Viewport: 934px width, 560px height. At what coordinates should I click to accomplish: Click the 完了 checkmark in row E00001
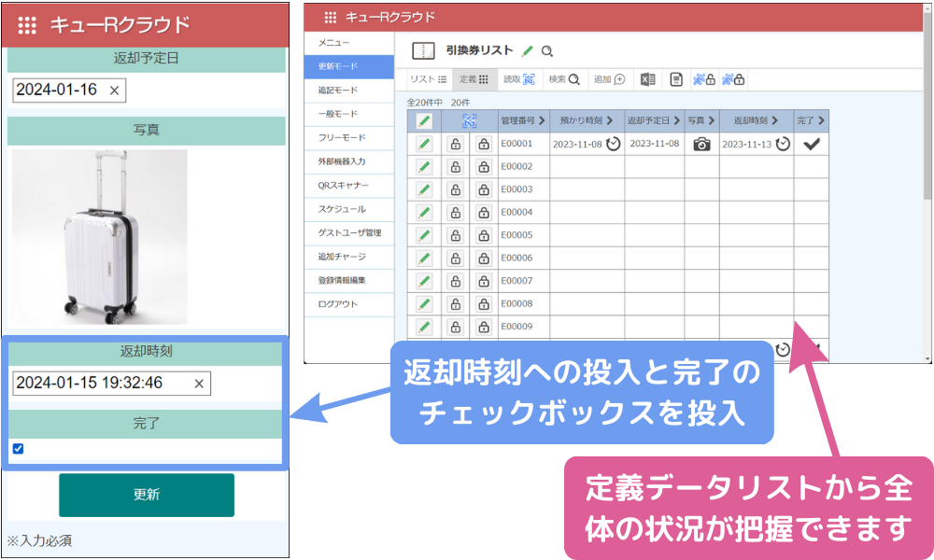click(x=812, y=144)
